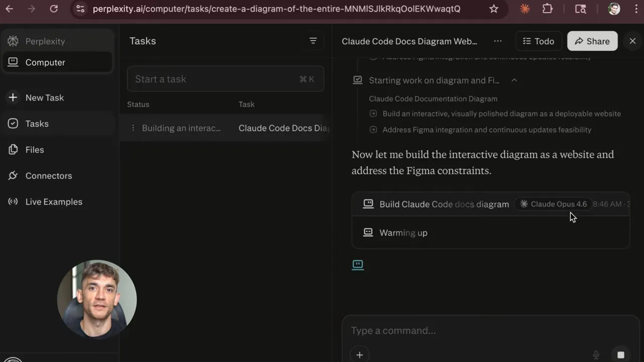The image size is (644, 362).
Task: Close the task detail panel
Action: point(632,41)
